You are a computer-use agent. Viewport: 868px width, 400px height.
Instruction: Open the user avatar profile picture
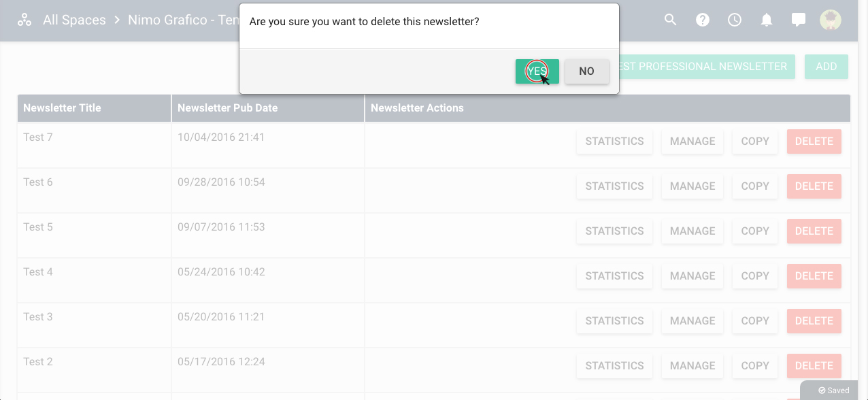click(x=831, y=20)
